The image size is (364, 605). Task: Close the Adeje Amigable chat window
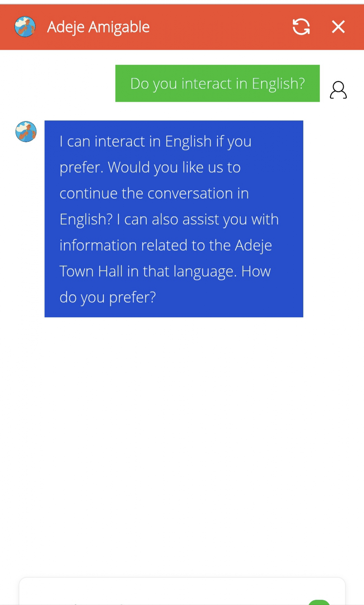click(x=338, y=27)
